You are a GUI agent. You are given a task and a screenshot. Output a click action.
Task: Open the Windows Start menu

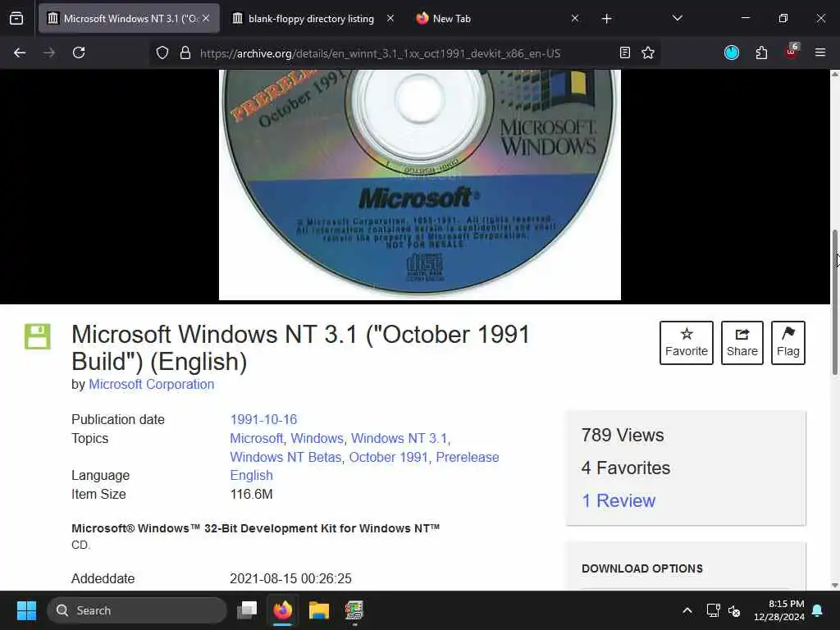click(x=26, y=610)
